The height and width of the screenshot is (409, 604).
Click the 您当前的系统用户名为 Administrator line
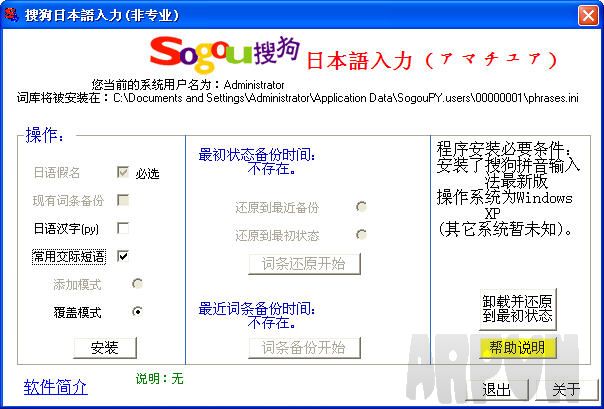188,85
